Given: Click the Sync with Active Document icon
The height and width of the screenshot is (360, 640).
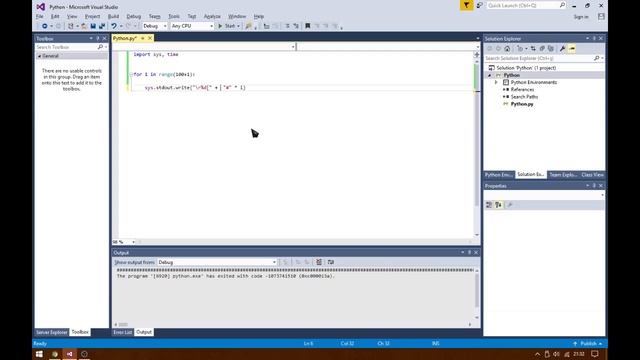Looking at the screenshot, I should pyautogui.click(x=533, y=49).
